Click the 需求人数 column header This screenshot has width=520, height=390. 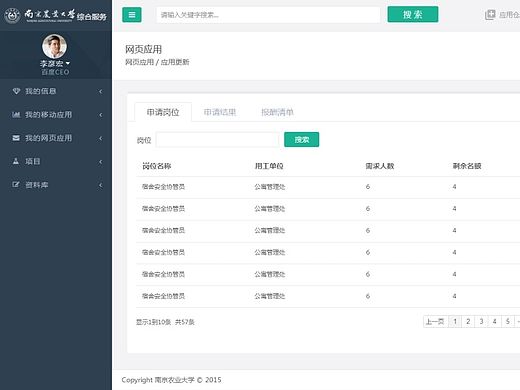point(380,166)
